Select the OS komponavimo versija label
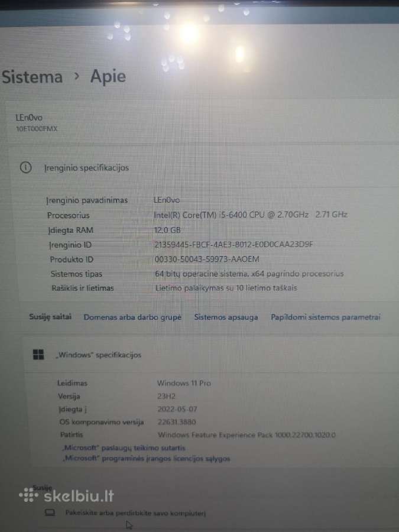Screen dimensions: 399x532 coord(102,421)
